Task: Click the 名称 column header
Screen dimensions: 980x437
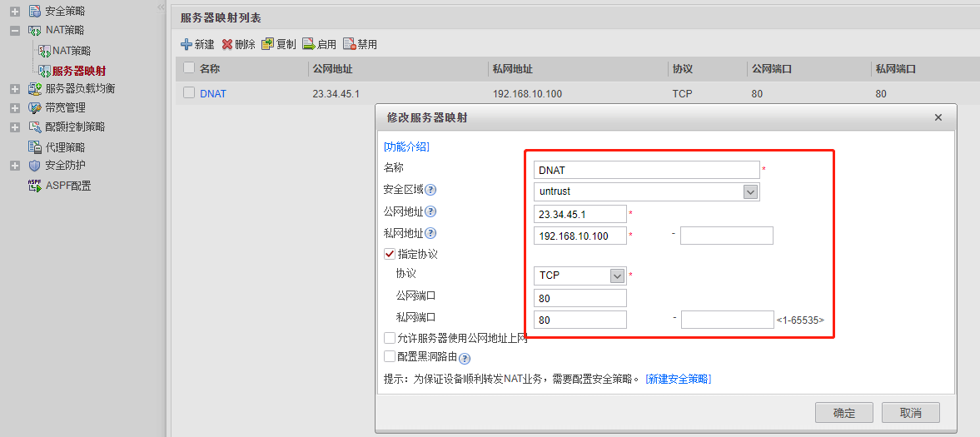Action: click(210, 69)
